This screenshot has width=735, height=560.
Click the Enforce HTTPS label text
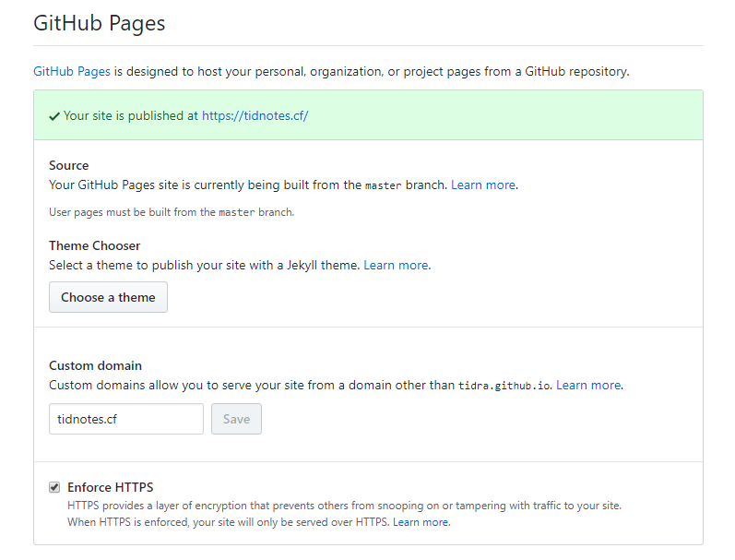[x=111, y=487]
